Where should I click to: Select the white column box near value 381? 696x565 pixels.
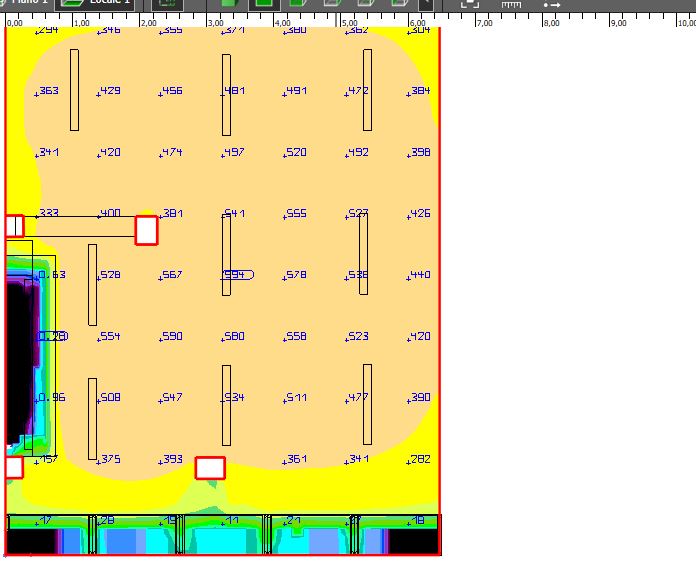click(x=146, y=230)
